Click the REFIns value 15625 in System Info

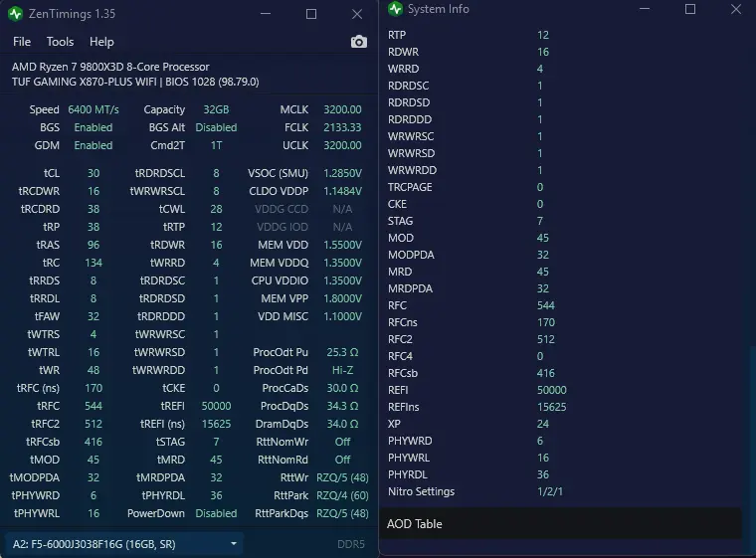pyautogui.click(x=551, y=407)
